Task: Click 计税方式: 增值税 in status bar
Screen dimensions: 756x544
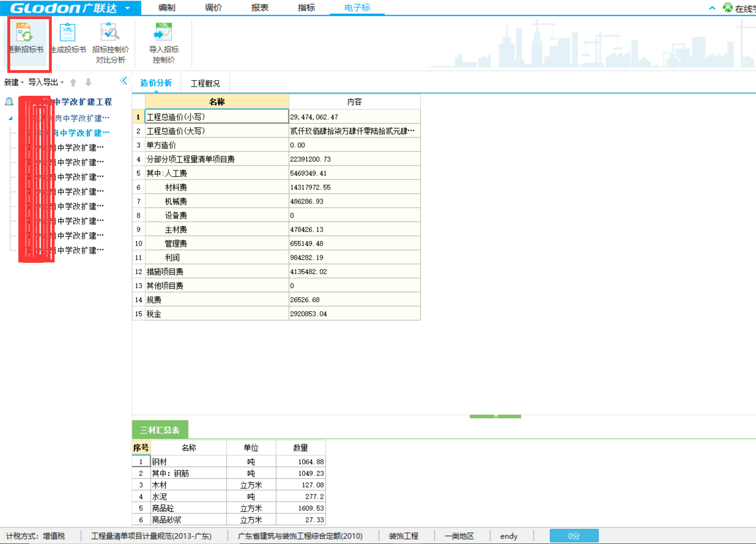Action: 35,536
